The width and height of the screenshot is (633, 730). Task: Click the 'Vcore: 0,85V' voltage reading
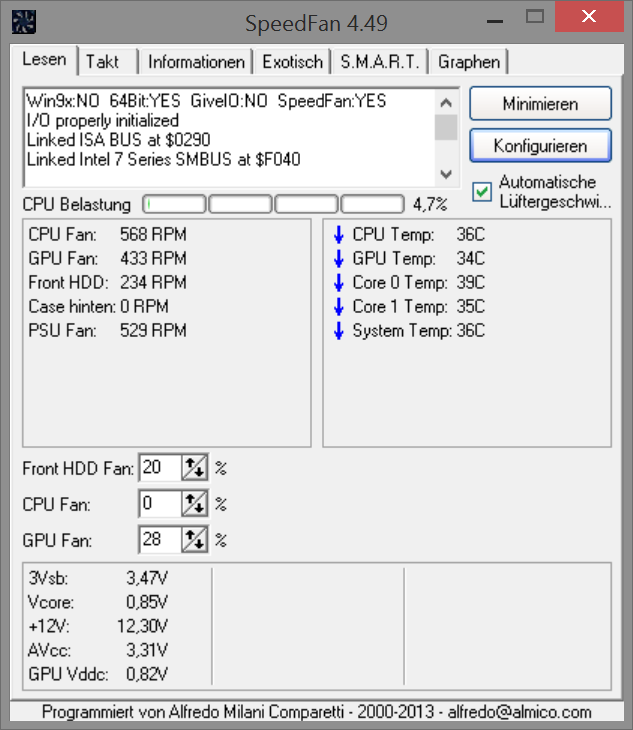(x=98, y=602)
